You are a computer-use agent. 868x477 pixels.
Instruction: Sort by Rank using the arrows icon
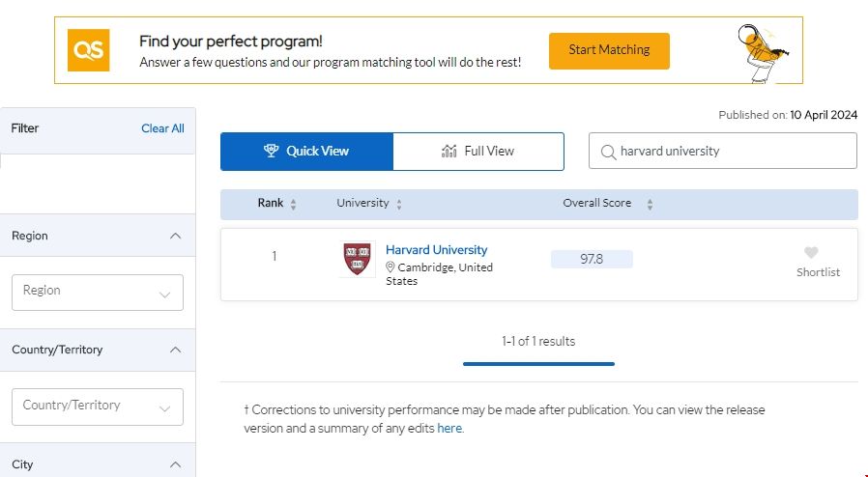pyautogui.click(x=294, y=204)
